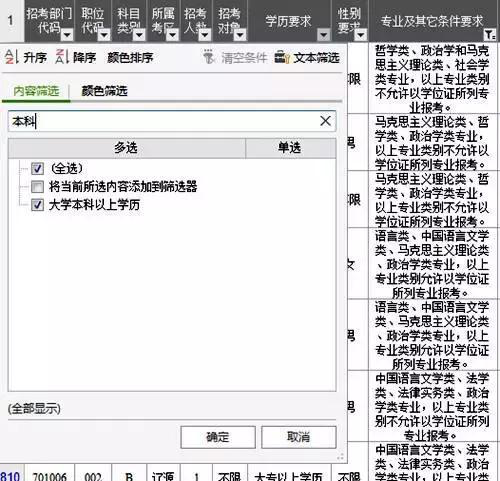Select 颜色排序 color sort option

click(x=130, y=57)
